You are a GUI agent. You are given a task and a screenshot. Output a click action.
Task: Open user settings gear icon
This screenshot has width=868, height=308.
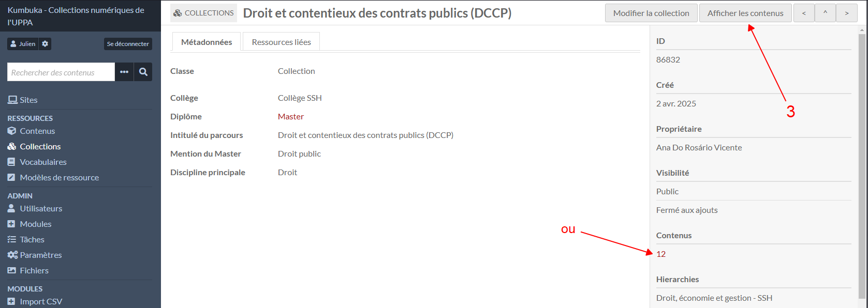tap(45, 44)
